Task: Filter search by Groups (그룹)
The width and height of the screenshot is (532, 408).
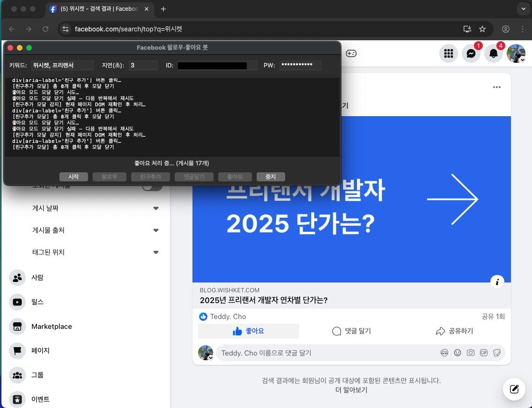Action: pos(87,375)
